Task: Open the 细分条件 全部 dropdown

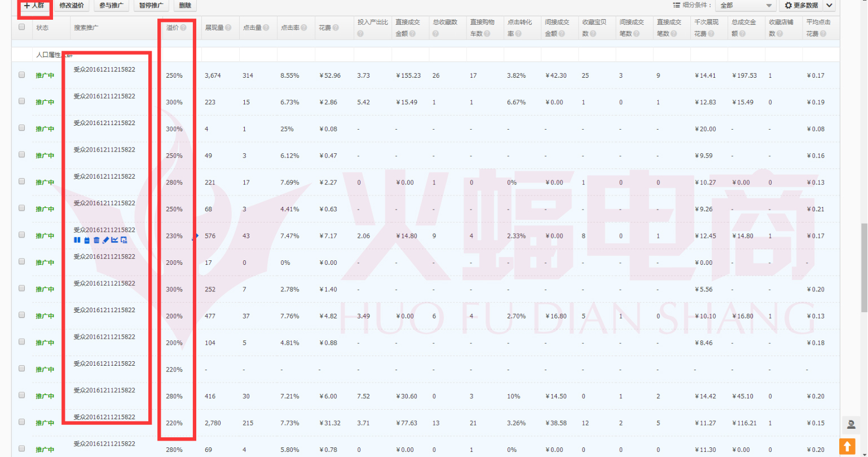Action: [x=745, y=5]
